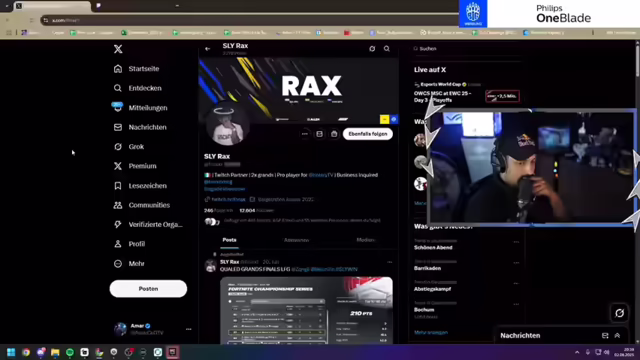The image size is (640, 360).
Task: Click Mehr anzeigen under the trends
Action: coord(431,332)
